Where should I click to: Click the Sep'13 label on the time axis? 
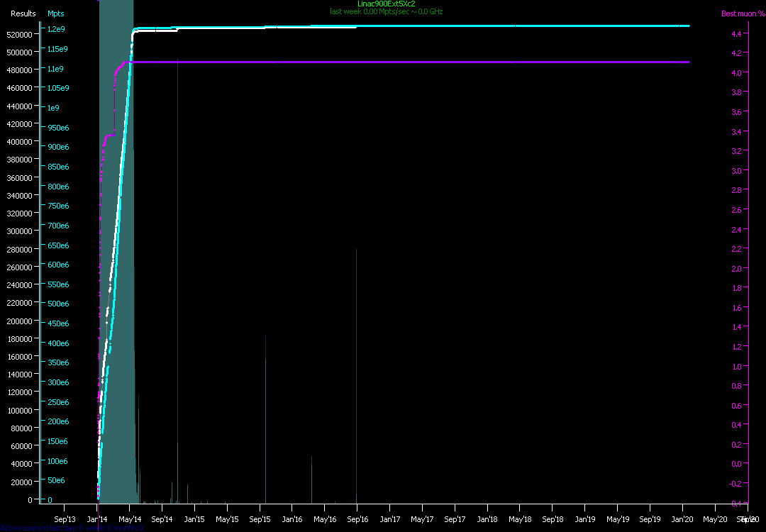click(x=65, y=519)
